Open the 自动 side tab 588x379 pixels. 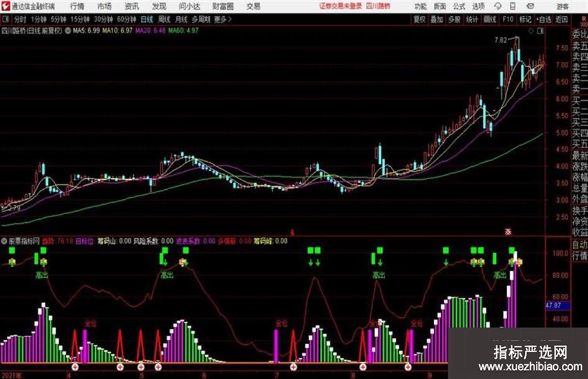pyautogui.click(x=580, y=245)
